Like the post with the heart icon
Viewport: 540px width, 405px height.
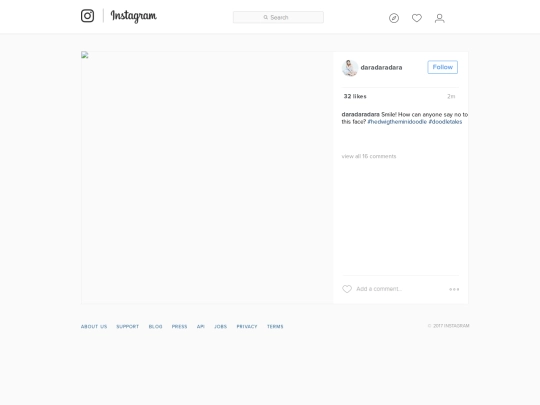coord(347,289)
